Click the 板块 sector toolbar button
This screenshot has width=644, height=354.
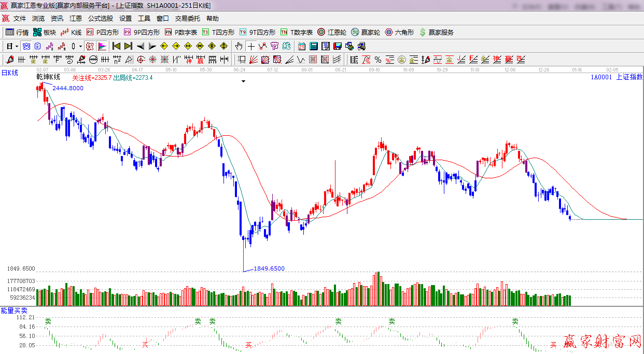point(45,32)
